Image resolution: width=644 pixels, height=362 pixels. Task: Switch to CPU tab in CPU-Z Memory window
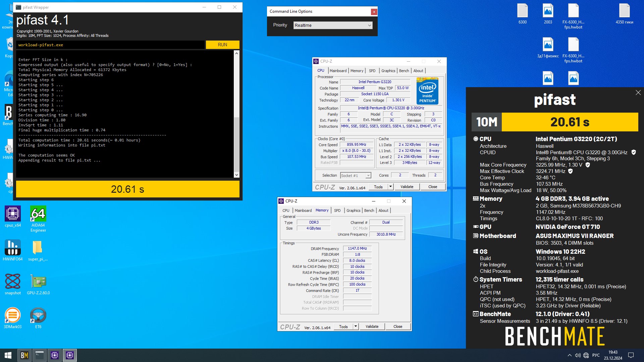tap(286, 210)
